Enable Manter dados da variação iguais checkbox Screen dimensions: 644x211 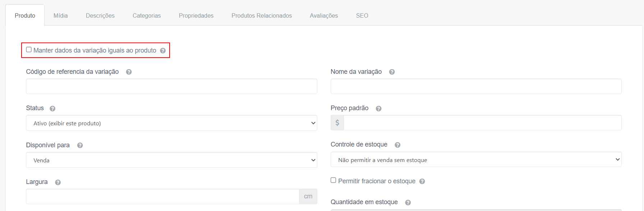click(29, 50)
